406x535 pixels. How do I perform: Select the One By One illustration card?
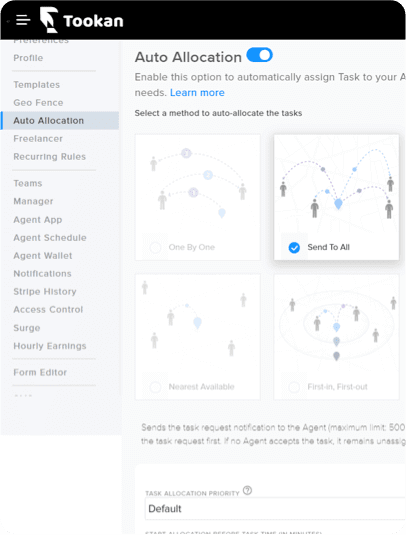coord(198,197)
